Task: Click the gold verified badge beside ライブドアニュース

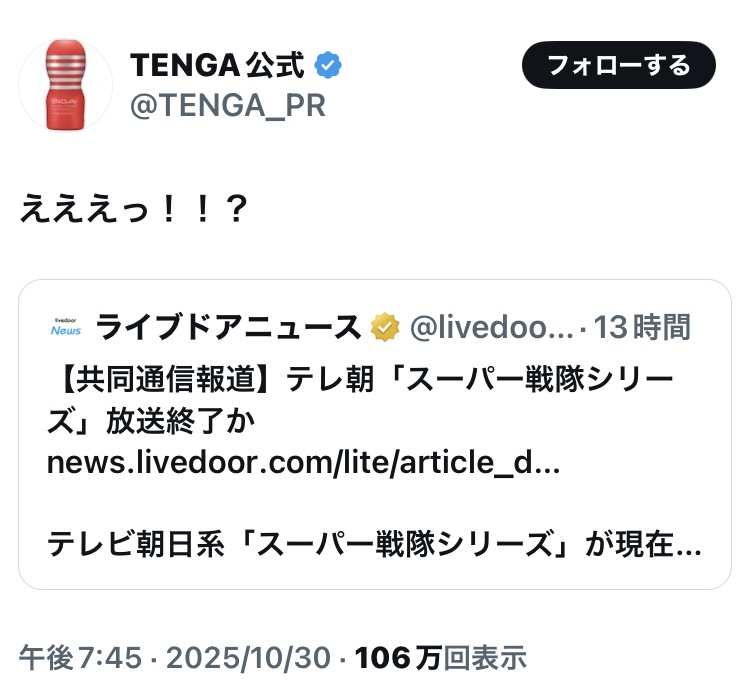Action: (385, 327)
